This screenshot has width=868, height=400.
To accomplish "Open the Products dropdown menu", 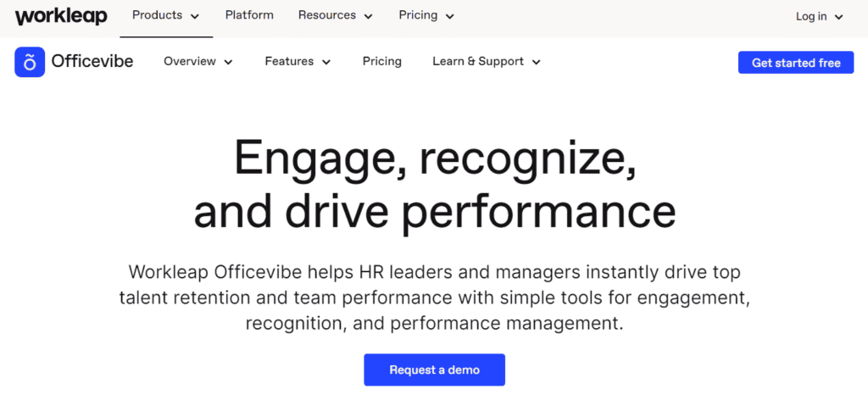I will (165, 16).
